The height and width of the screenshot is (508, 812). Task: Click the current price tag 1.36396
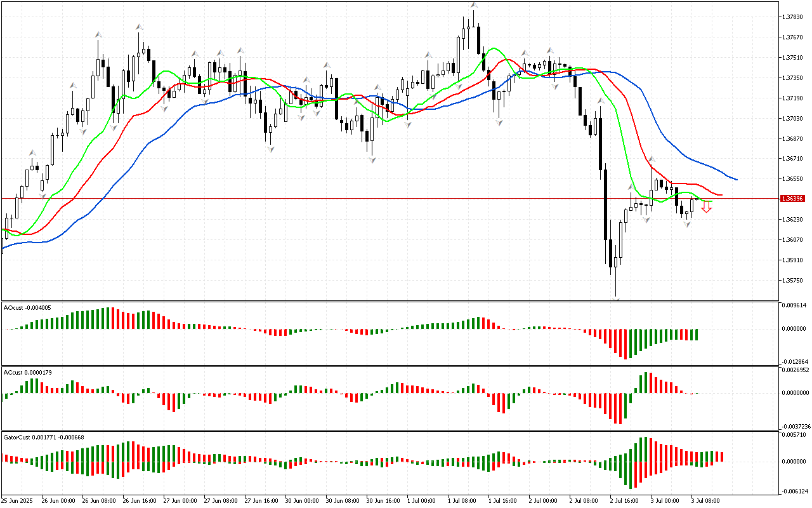click(x=793, y=199)
